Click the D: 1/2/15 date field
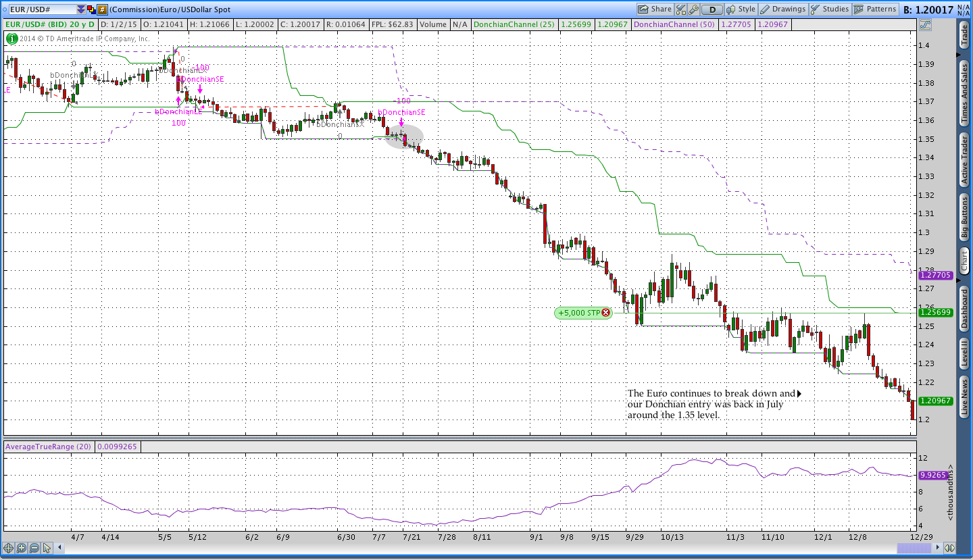Image resolution: width=973 pixels, height=560 pixels. [x=118, y=24]
